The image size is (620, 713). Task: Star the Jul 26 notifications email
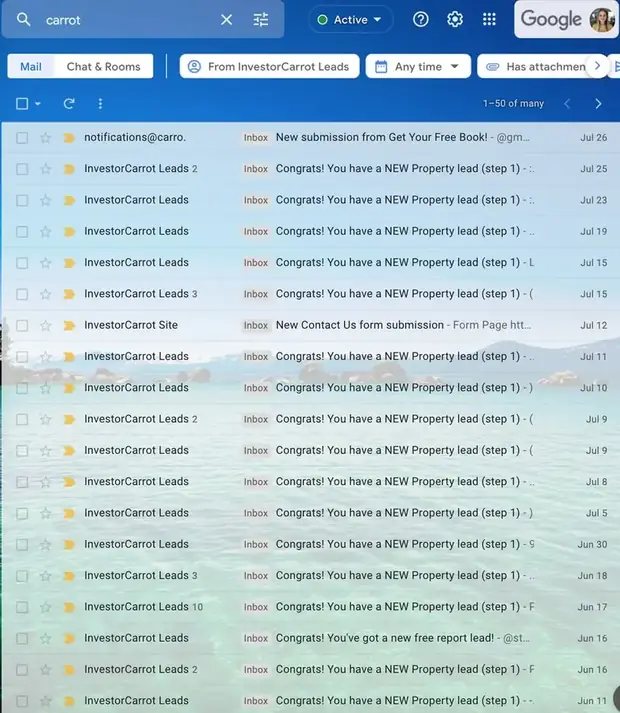(x=45, y=137)
